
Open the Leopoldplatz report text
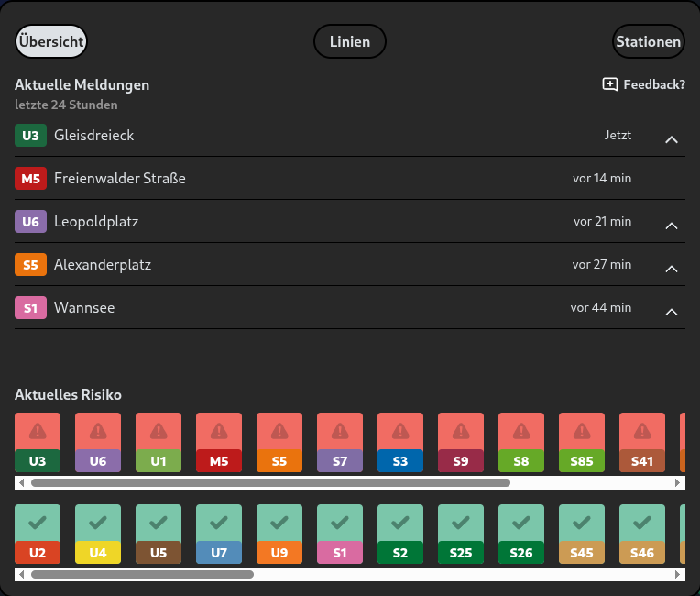click(96, 222)
